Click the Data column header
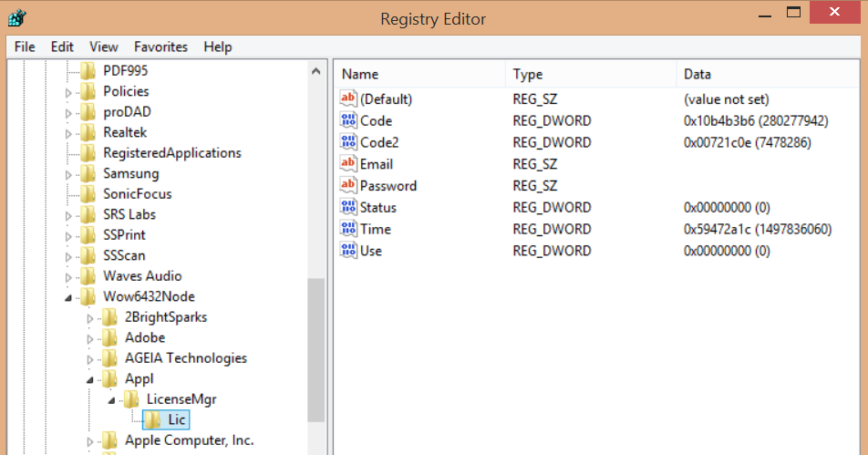868x455 pixels. (x=769, y=74)
